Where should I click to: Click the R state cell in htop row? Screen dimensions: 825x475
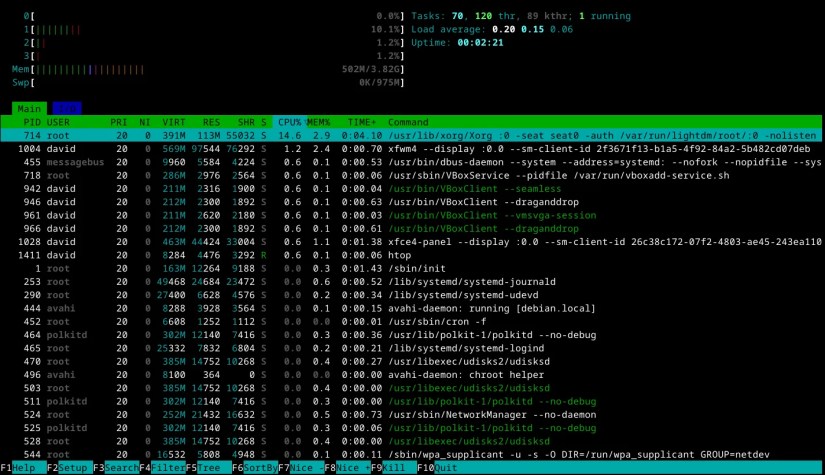(264, 255)
